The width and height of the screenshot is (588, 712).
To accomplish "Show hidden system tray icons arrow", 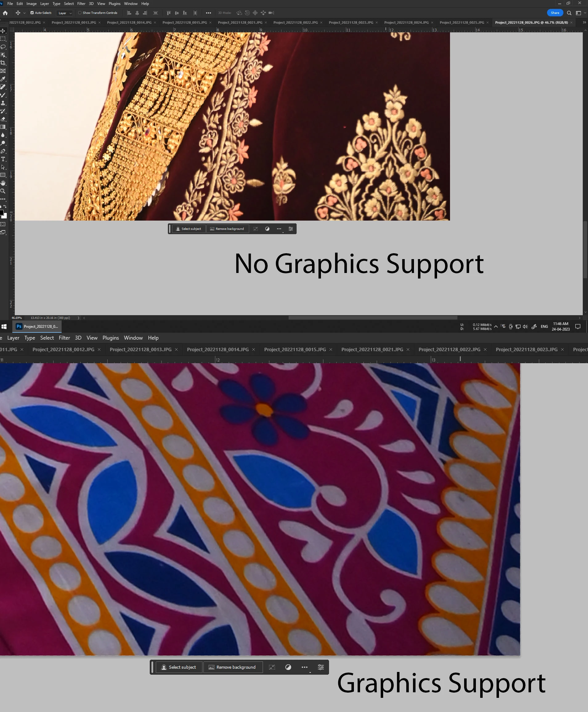I will pos(496,327).
